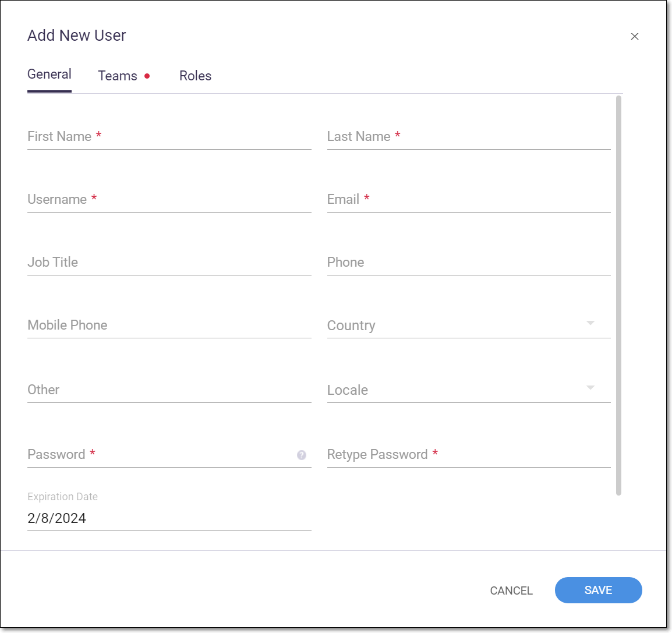The height and width of the screenshot is (633, 672).
Task: Click into the Phone field
Action: 469,263
